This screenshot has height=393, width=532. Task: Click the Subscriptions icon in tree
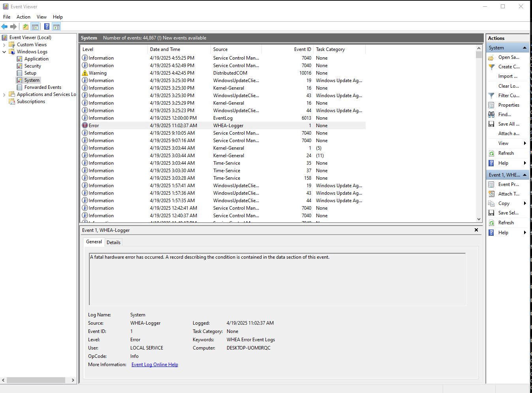(12, 102)
